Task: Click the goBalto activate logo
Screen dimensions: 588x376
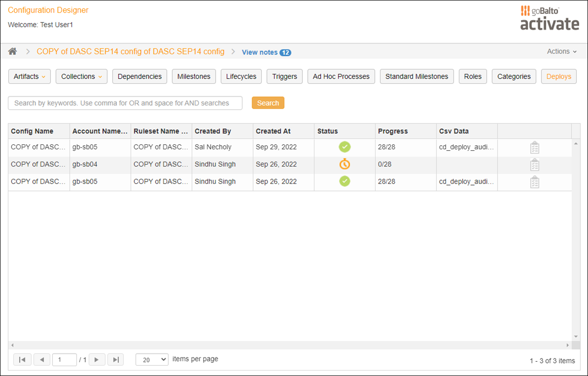Action: pyautogui.click(x=549, y=18)
